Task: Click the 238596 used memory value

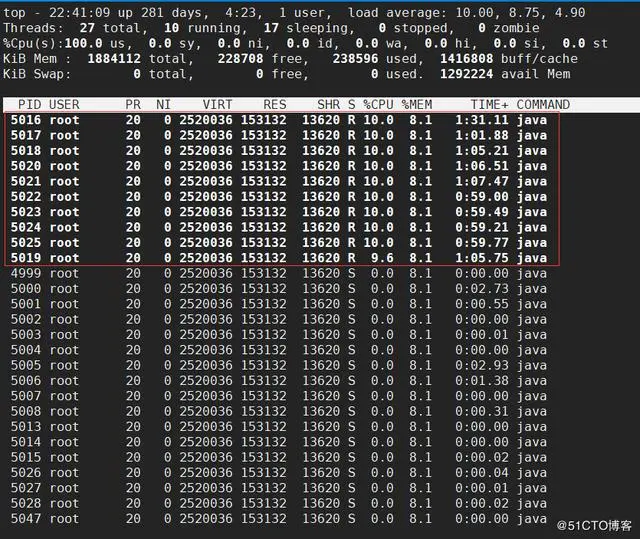Action: pos(356,58)
